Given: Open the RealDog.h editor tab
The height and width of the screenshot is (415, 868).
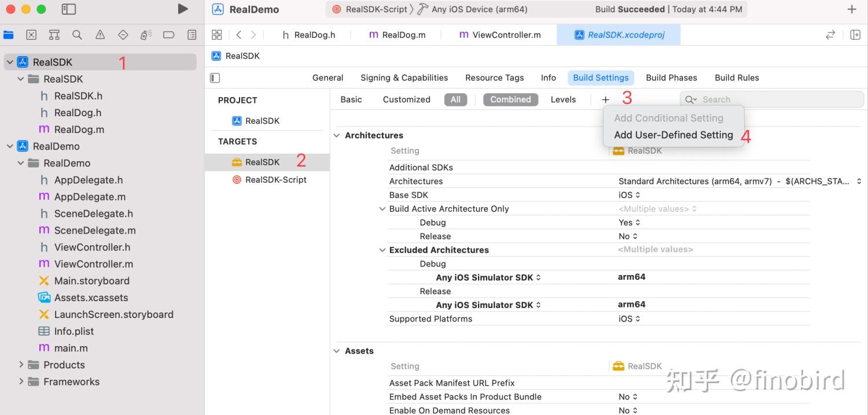Looking at the screenshot, I should coord(309,35).
